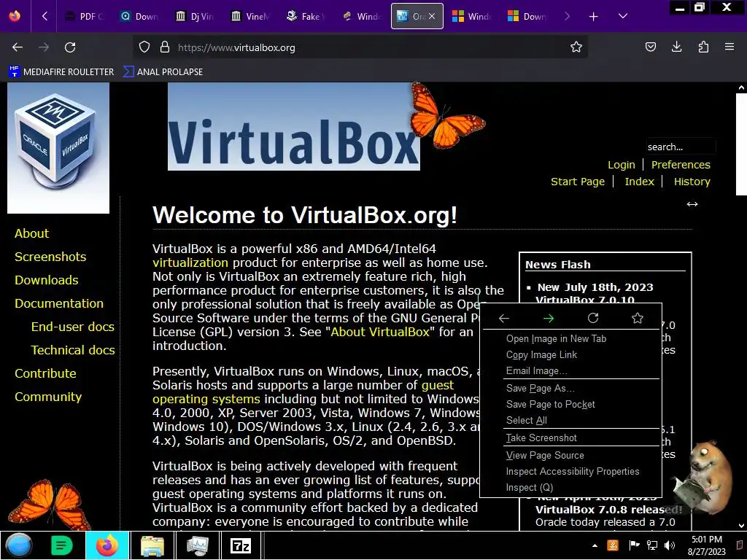Open the Extensions puzzle-piece icon
The height and width of the screenshot is (560, 747).
pos(703,47)
